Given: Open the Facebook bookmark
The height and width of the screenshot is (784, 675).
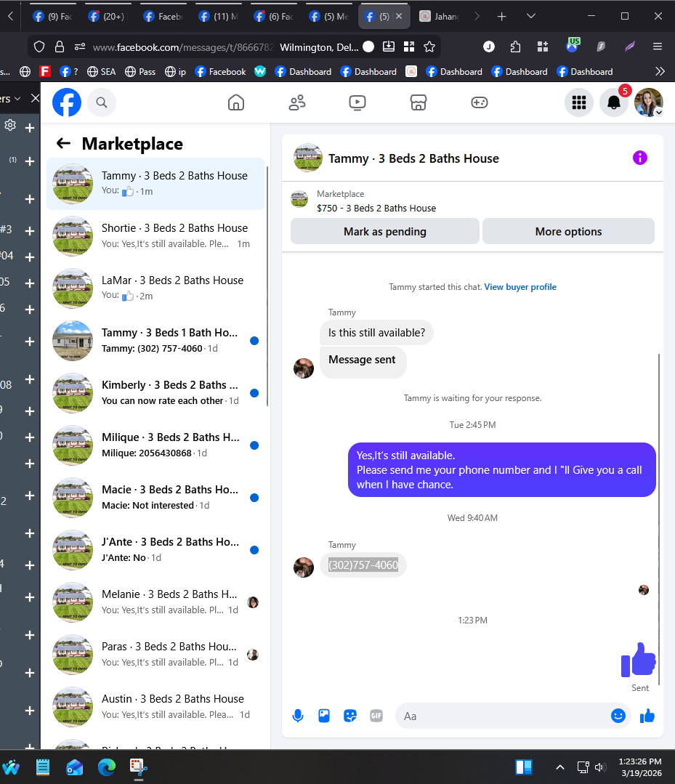Looking at the screenshot, I should coord(220,71).
